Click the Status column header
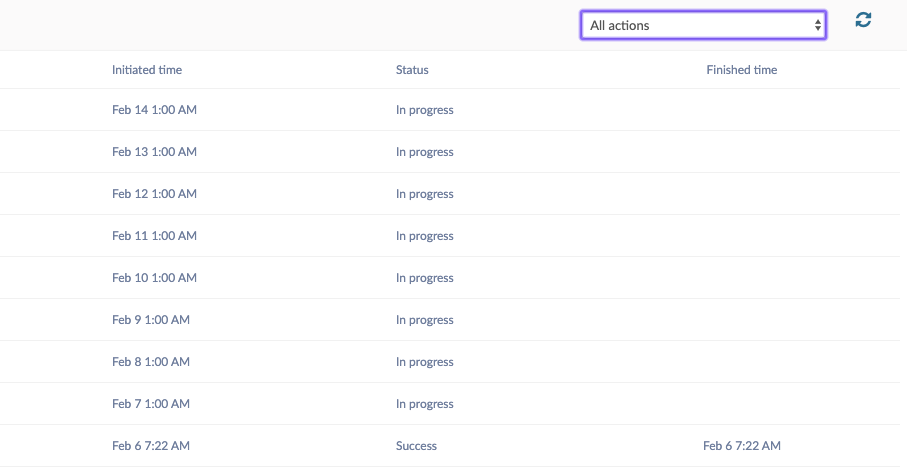907x472 pixels. [412, 70]
